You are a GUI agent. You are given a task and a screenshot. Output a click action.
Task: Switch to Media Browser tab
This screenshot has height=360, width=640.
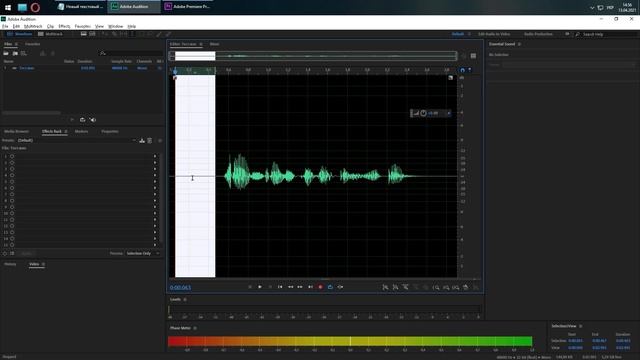coord(16,131)
